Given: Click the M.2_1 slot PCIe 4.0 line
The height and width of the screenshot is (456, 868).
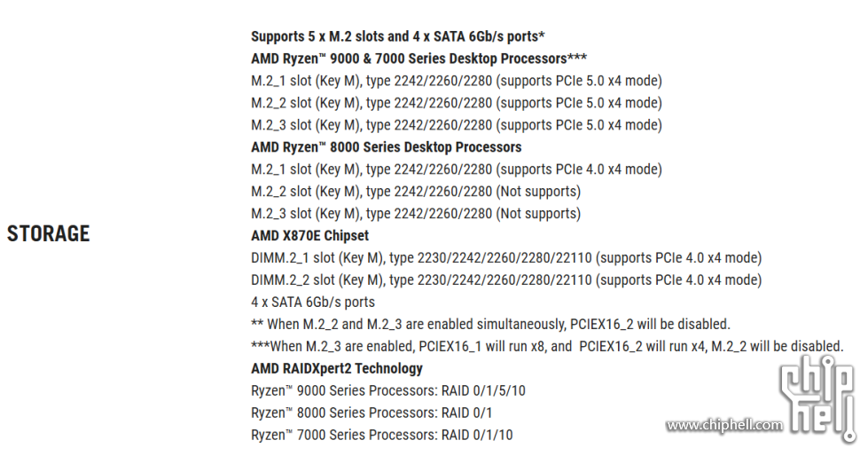Looking at the screenshot, I should tap(456, 169).
